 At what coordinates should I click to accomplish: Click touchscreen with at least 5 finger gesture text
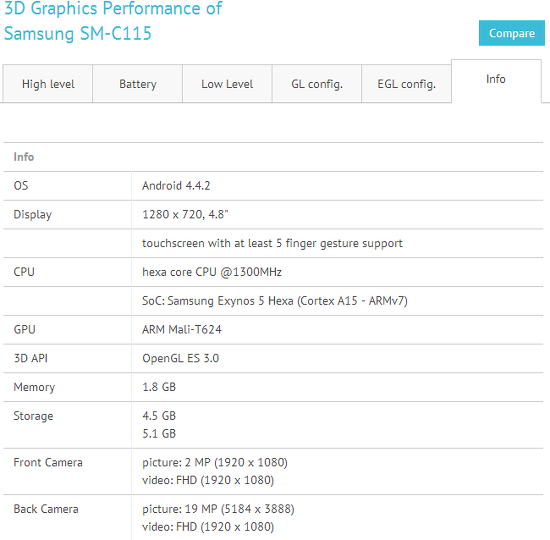272,243
